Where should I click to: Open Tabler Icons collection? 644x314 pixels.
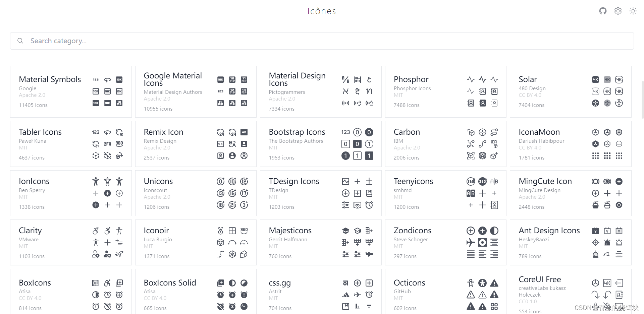[x=71, y=144]
